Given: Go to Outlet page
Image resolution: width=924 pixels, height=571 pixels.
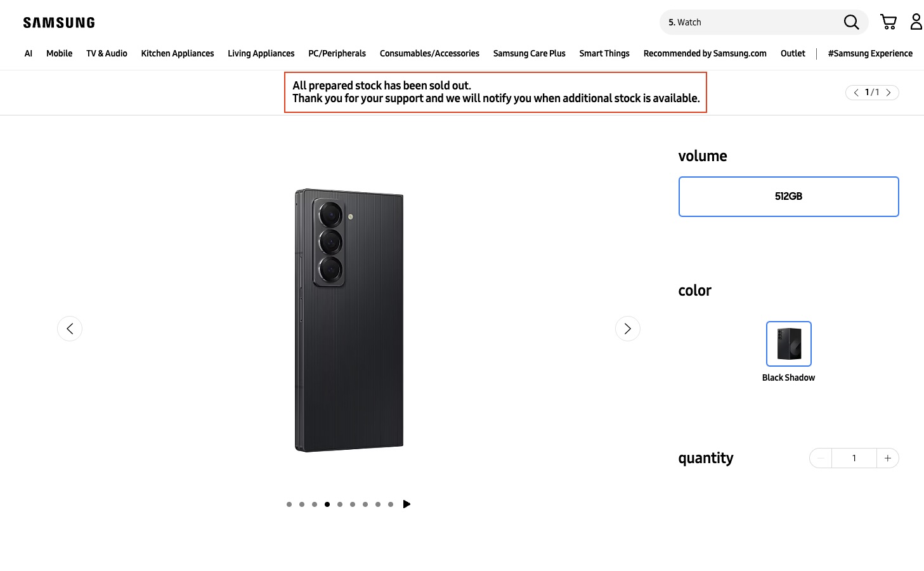Looking at the screenshot, I should pos(793,53).
